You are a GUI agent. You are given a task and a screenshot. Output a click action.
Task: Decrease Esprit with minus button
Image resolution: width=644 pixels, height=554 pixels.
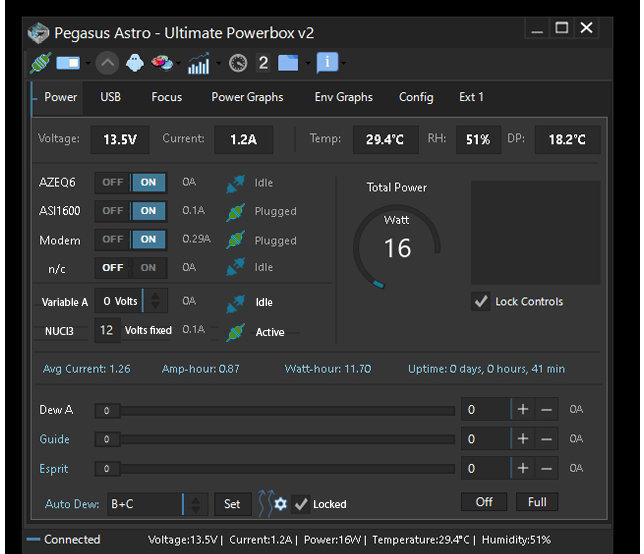(x=546, y=468)
